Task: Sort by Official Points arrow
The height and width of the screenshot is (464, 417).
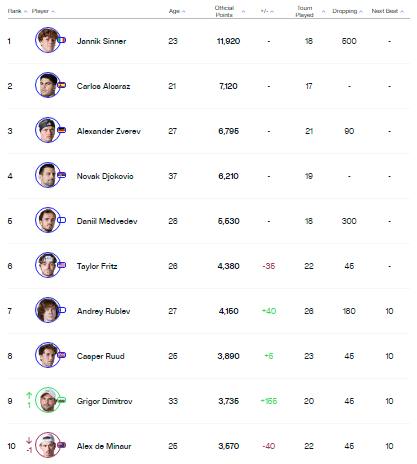Action: pos(243,12)
